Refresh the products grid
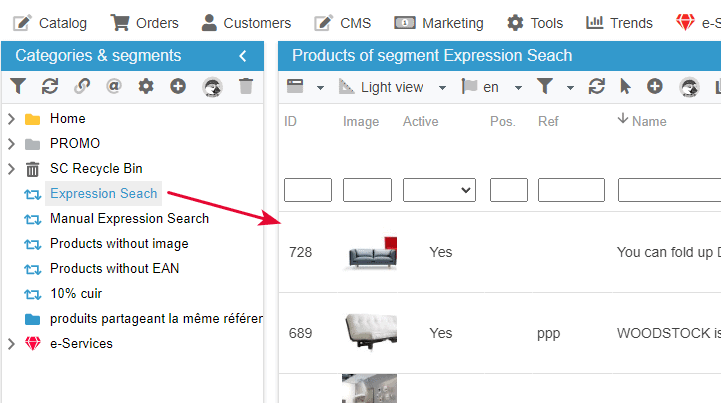Screen dimensions: 721x403 point(597,87)
